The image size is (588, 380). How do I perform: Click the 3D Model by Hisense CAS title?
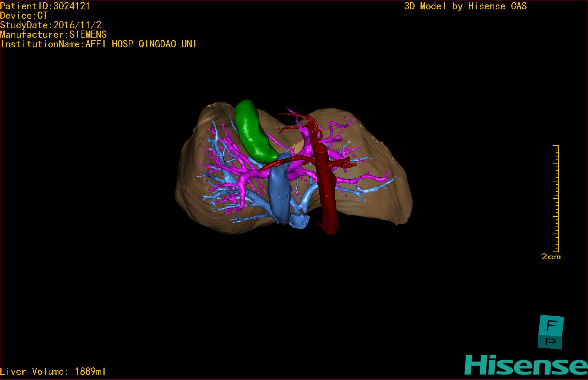click(x=465, y=6)
